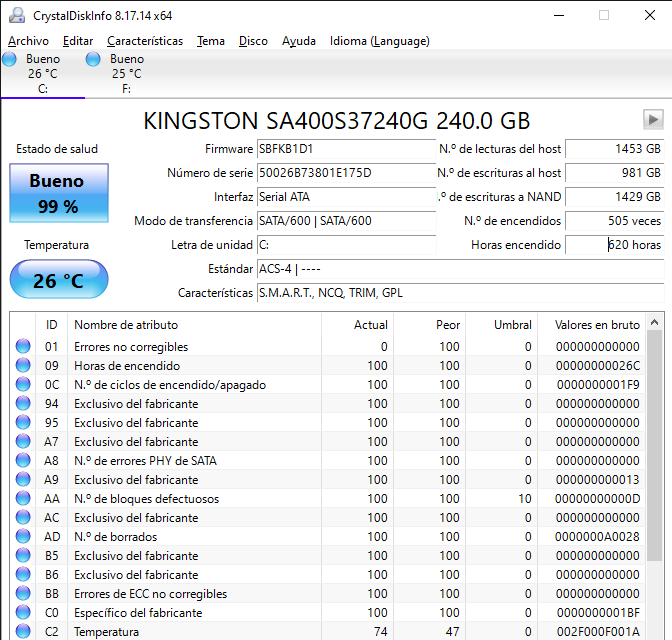
Task: Click the status icon for attribute 95
Action: coord(23,422)
